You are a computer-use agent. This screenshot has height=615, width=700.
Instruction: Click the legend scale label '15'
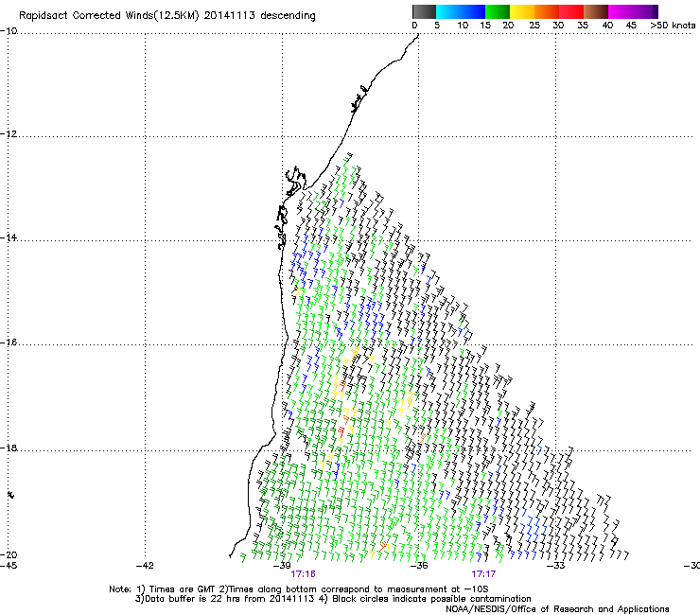coord(485,26)
